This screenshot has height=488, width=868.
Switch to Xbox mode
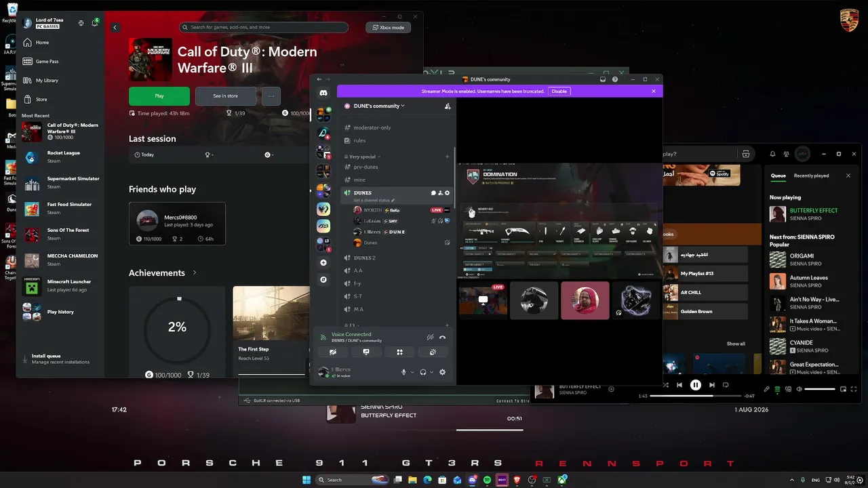tap(388, 28)
